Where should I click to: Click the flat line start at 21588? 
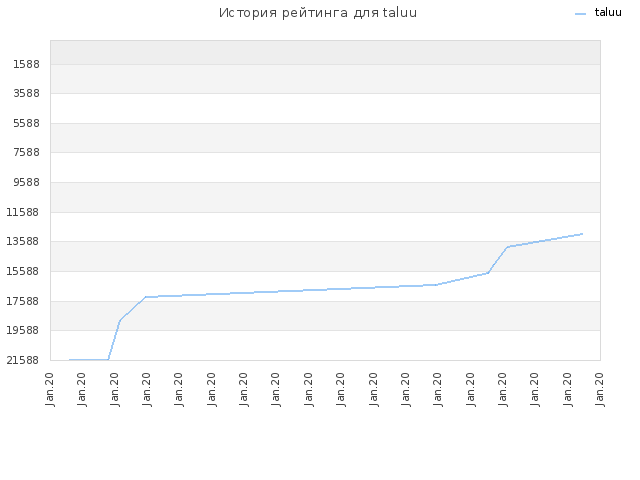pos(70,360)
